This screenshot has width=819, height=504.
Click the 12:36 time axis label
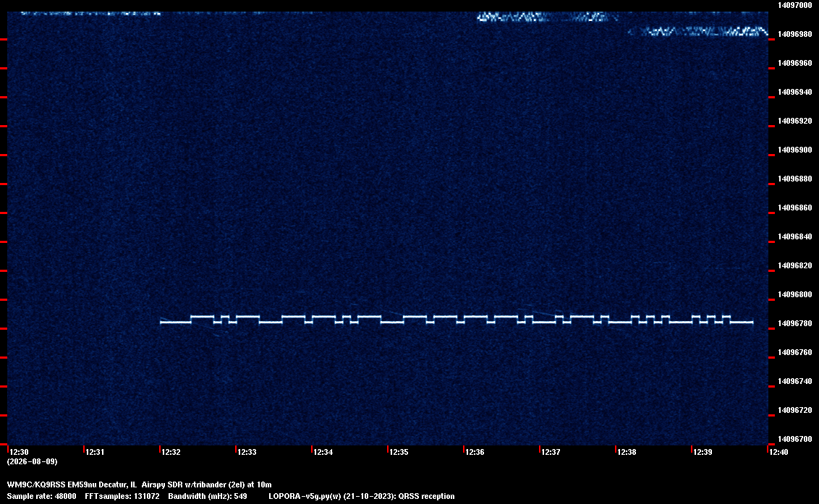click(475, 452)
